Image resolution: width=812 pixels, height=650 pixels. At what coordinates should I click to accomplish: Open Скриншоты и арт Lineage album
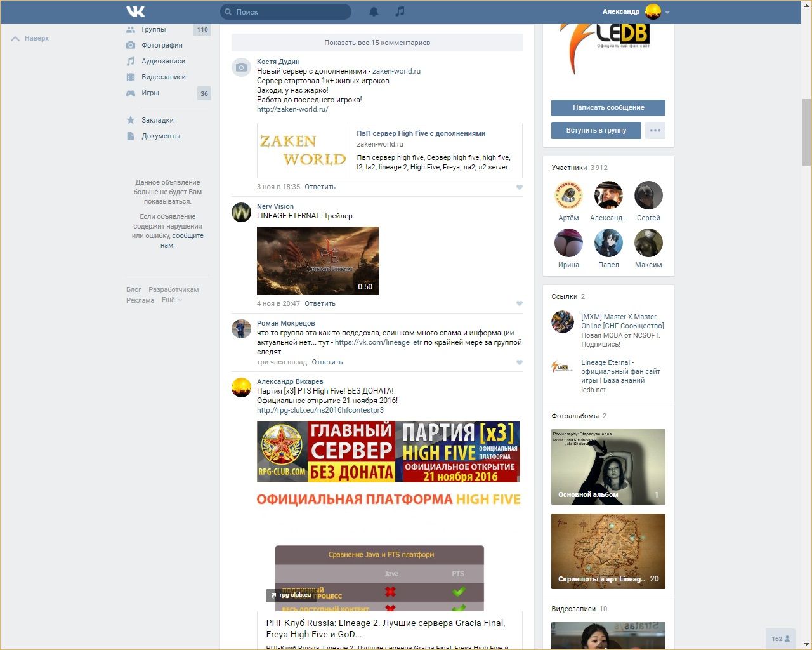point(608,551)
